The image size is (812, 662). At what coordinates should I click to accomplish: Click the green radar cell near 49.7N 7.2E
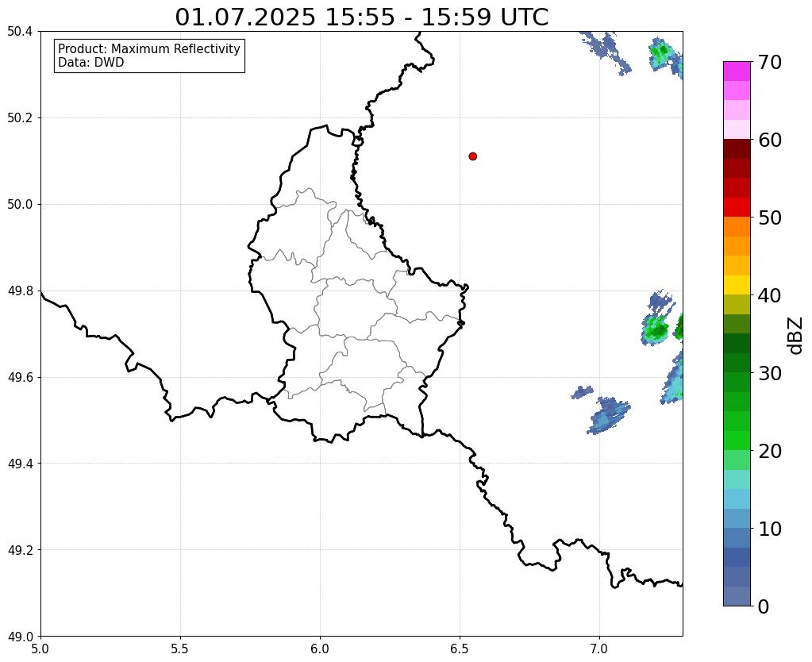pyautogui.click(x=656, y=329)
